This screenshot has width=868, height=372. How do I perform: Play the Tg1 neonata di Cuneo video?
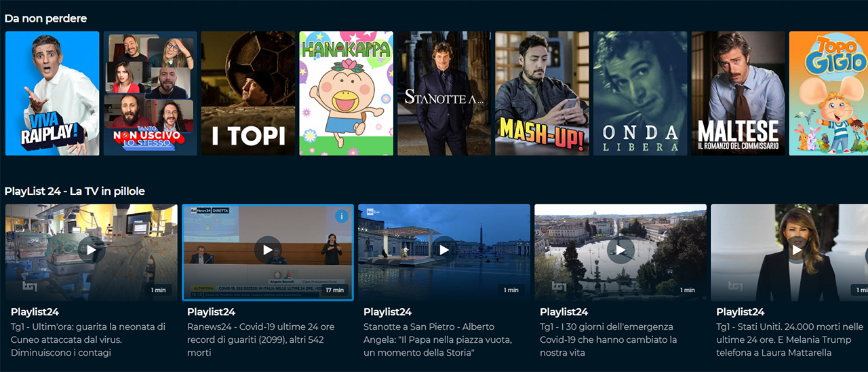pos(92,250)
